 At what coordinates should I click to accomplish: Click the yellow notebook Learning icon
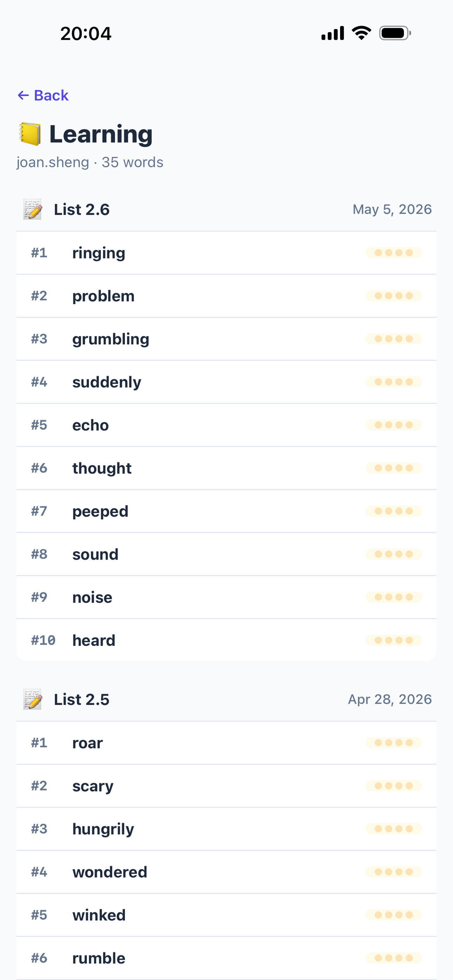tap(30, 134)
